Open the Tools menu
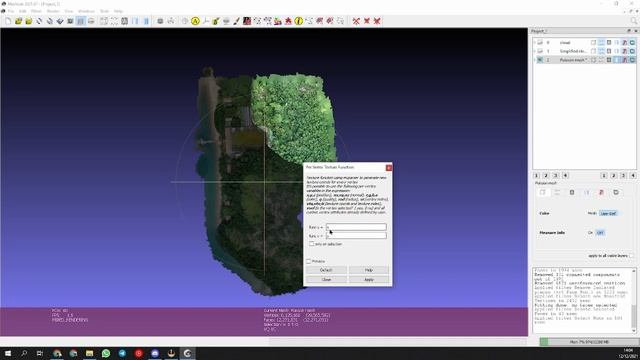640x360 pixels. [105, 11]
